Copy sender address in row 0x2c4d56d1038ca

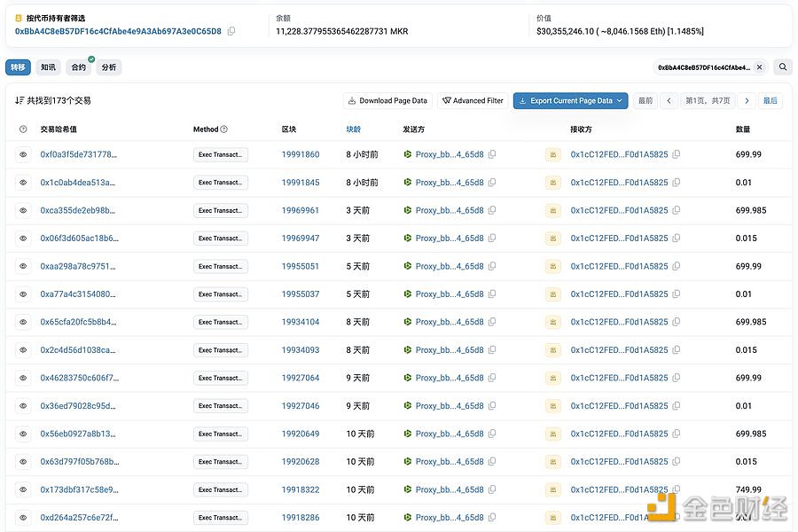point(492,349)
